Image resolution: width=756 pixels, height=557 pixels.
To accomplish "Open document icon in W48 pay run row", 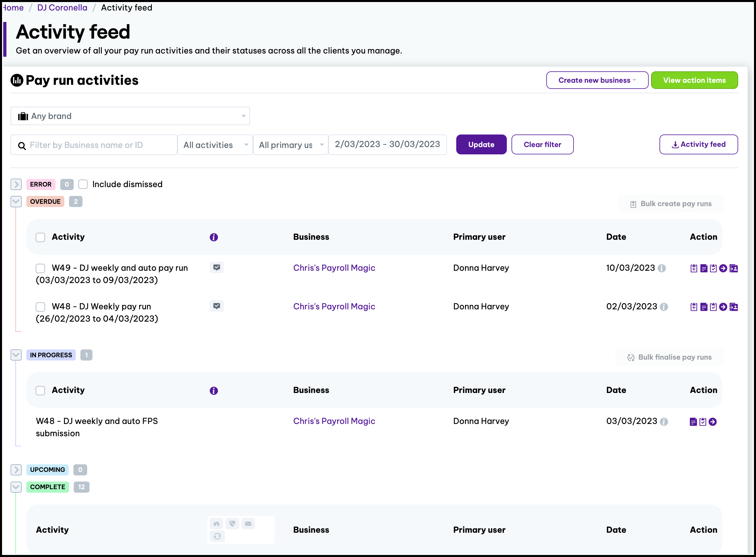I will point(704,307).
